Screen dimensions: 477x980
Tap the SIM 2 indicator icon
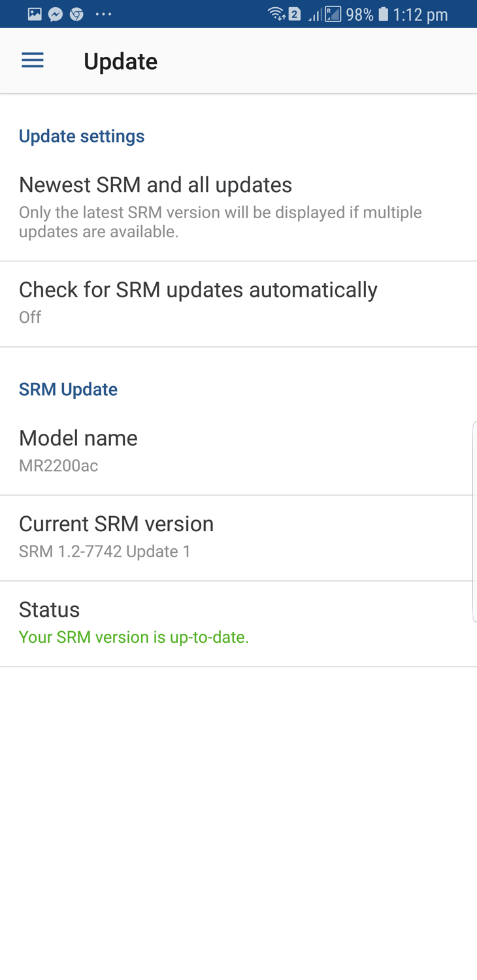(295, 14)
